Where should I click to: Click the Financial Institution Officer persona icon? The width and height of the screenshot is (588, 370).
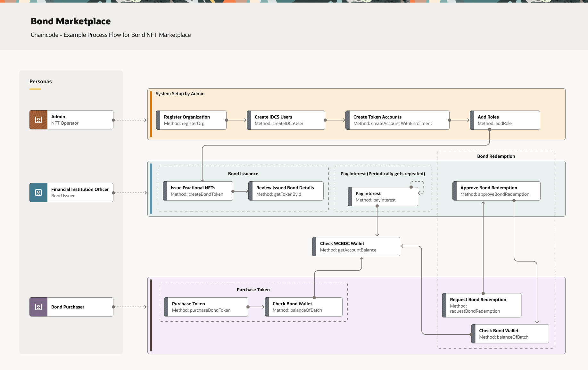(38, 193)
